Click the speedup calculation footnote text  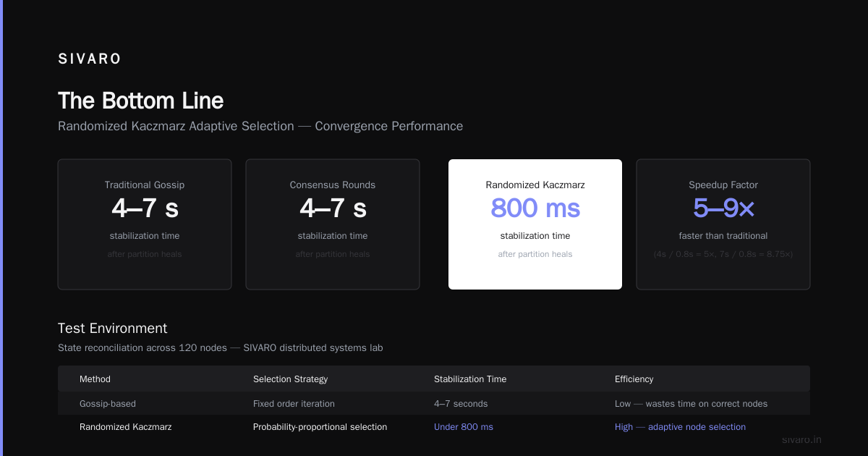tap(723, 254)
